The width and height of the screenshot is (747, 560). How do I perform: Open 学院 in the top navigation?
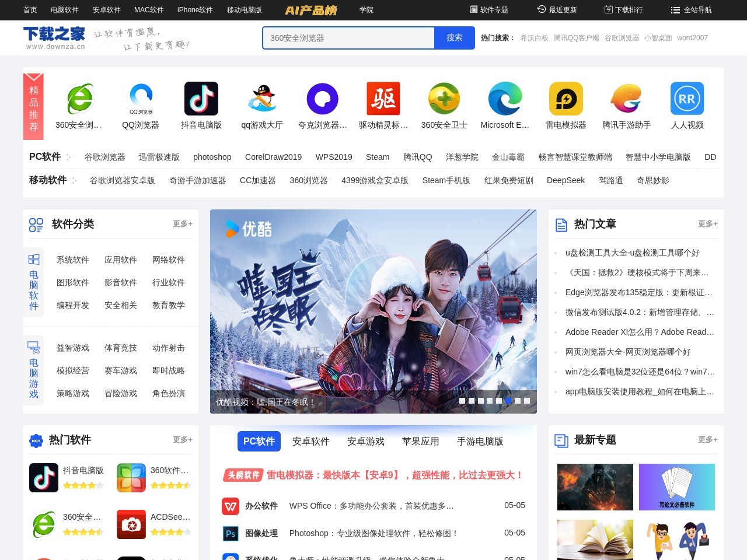(x=366, y=10)
